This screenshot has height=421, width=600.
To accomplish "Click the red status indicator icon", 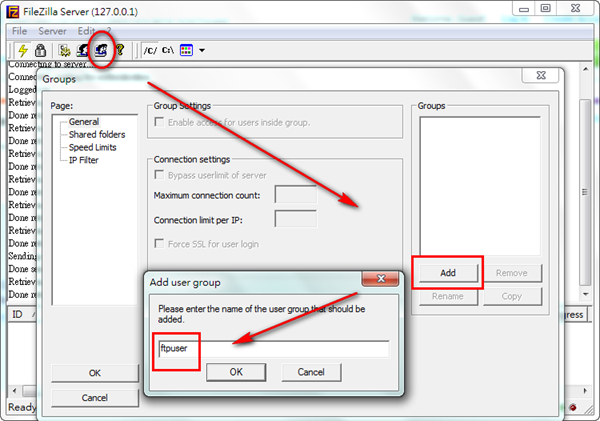I will [573, 407].
